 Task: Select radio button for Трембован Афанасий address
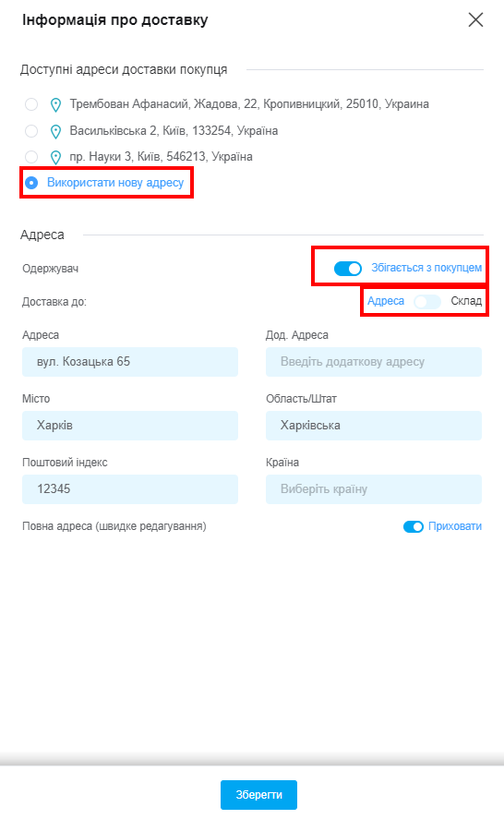31,104
